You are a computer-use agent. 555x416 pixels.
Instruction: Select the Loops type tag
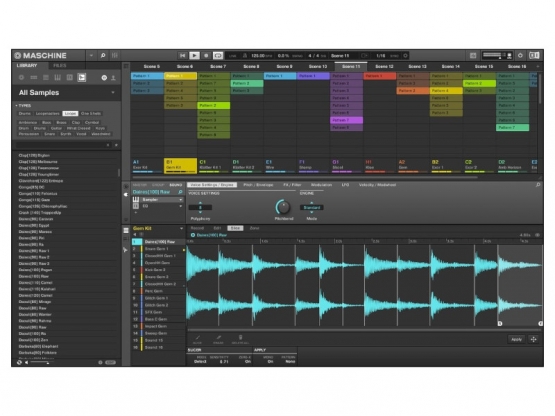coord(70,114)
